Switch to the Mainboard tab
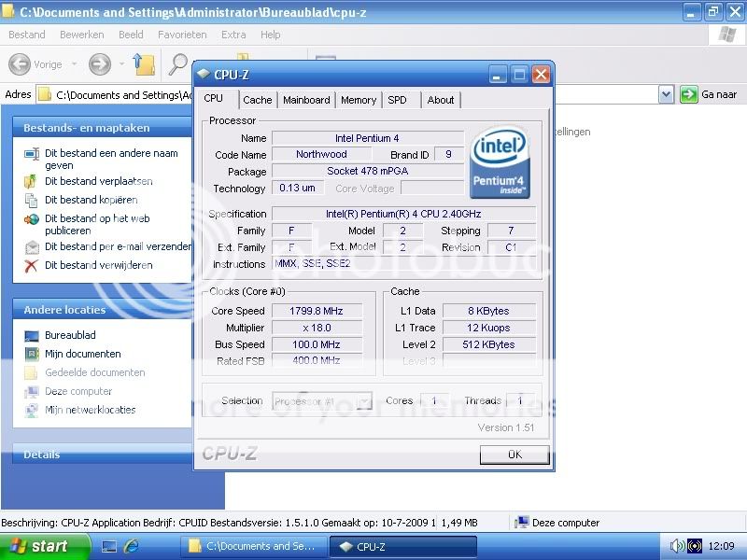Viewport: 747px width, 560px height. point(306,100)
